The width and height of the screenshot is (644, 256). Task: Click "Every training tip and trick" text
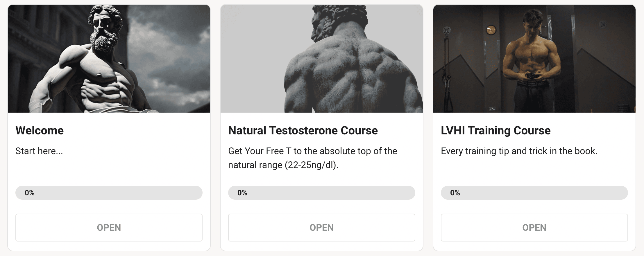(x=519, y=151)
